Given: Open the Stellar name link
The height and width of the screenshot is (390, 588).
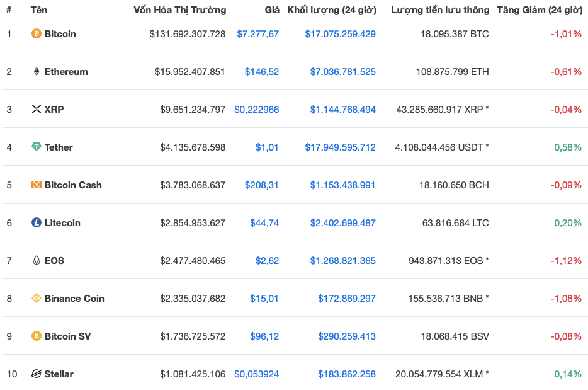Looking at the screenshot, I should (59, 374).
